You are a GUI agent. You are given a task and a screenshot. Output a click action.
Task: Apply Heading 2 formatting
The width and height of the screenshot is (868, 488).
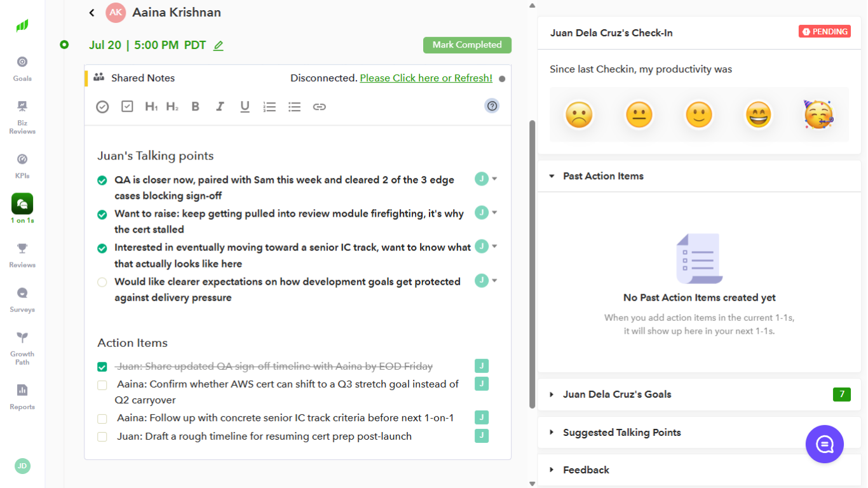pyautogui.click(x=172, y=107)
